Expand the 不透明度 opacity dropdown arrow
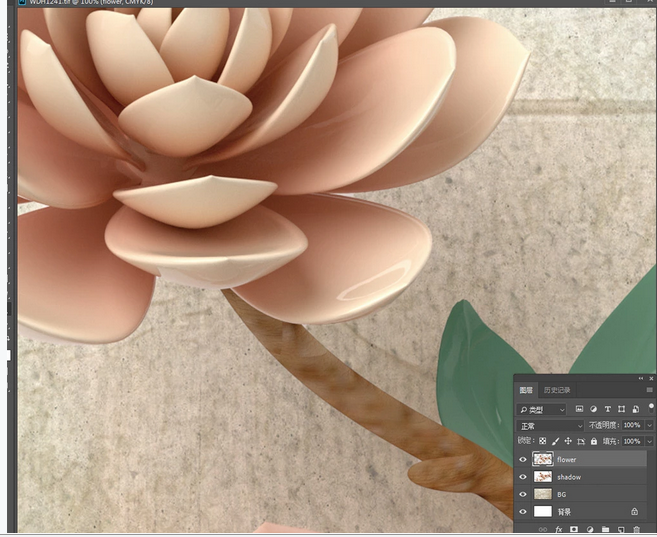The height and width of the screenshot is (537, 657). (x=650, y=425)
